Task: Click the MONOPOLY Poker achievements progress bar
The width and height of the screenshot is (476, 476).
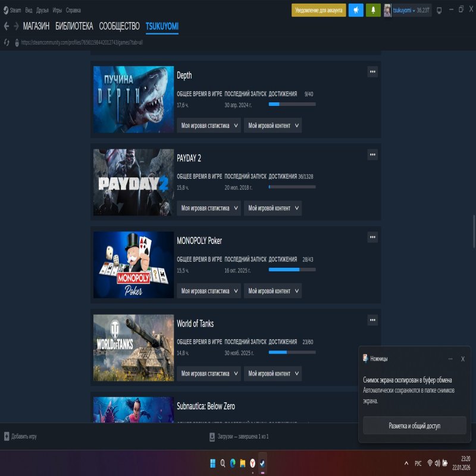Action: tap(292, 270)
